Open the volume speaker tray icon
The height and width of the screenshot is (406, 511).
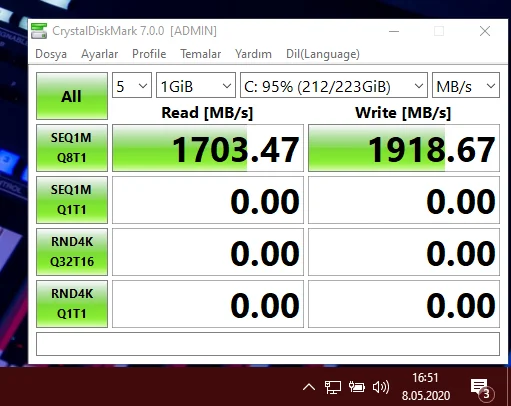[x=381, y=387]
